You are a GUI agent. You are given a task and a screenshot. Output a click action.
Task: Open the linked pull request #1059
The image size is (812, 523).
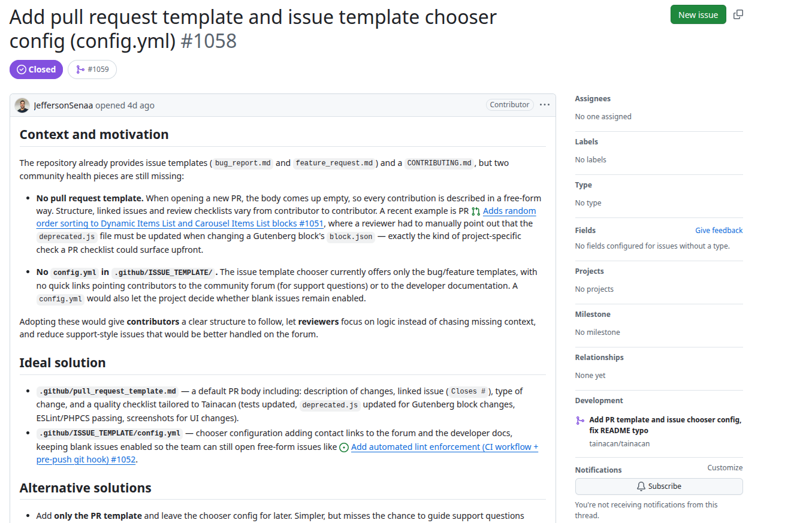[x=92, y=69]
